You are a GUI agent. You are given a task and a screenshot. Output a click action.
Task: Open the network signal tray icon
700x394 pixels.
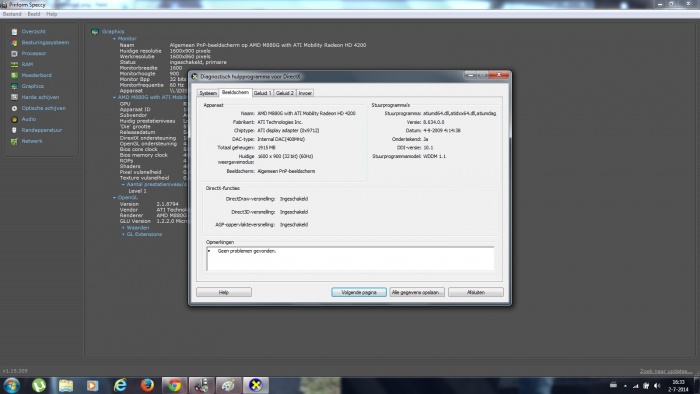635,386
